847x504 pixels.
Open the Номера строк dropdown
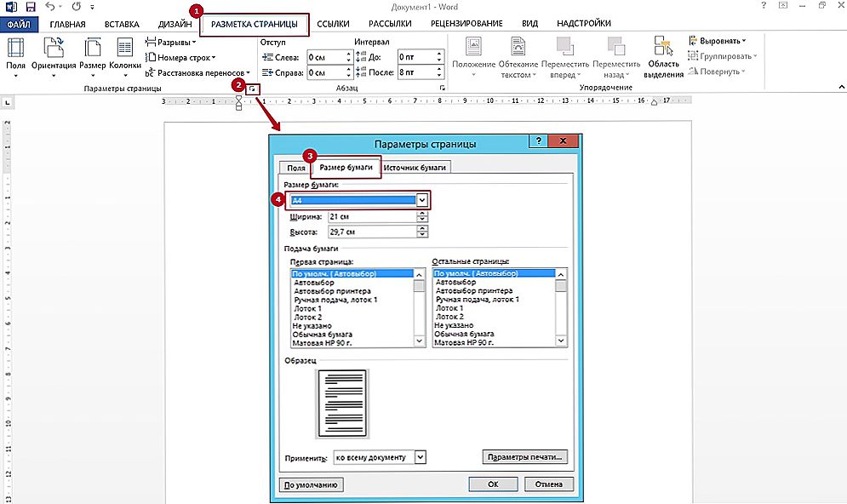coord(180,57)
